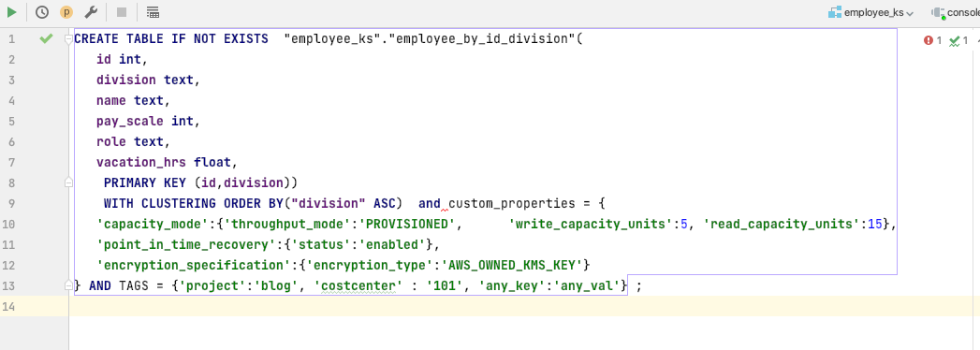Click the green typo checkmark indicator

958,40
